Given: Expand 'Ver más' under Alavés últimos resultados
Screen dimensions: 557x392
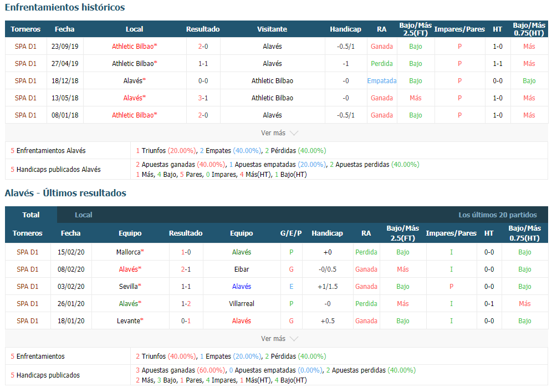Looking at the screenshot, I should click(279, 339).
